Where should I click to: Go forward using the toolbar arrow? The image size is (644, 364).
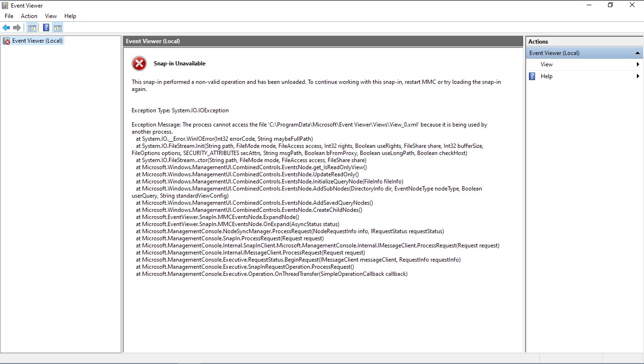[17, 28]
